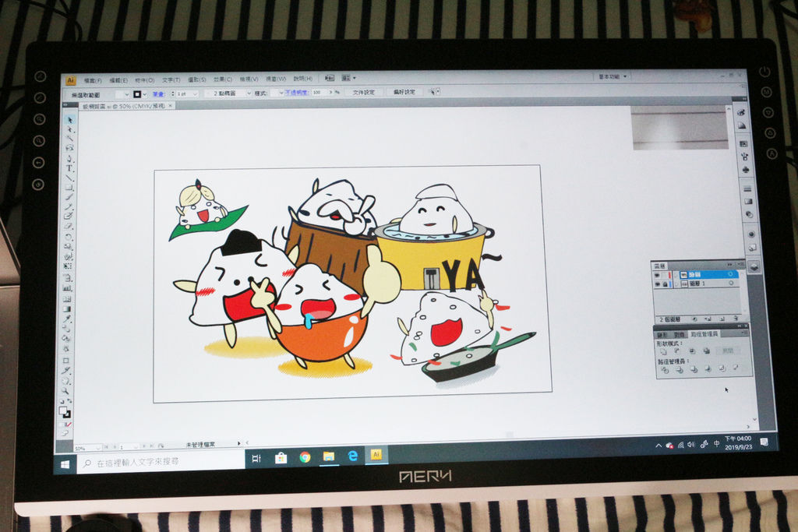Click the 不透明度 opacity link

click(297, 93)
